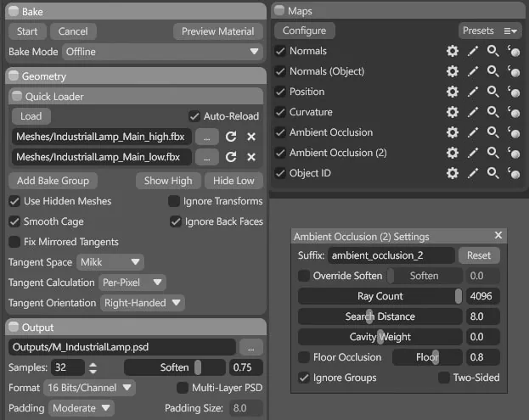Screen dimensions: 529x420
Task: Open Padding Moderate dropdown
Action: tap(82, 408)
